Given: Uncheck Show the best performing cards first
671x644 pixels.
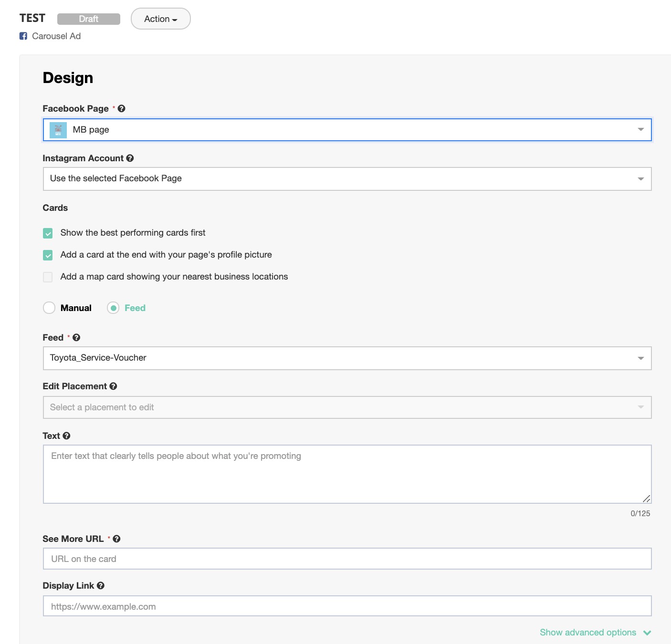Looking at the screenshot, I should (x=48, y=233).
